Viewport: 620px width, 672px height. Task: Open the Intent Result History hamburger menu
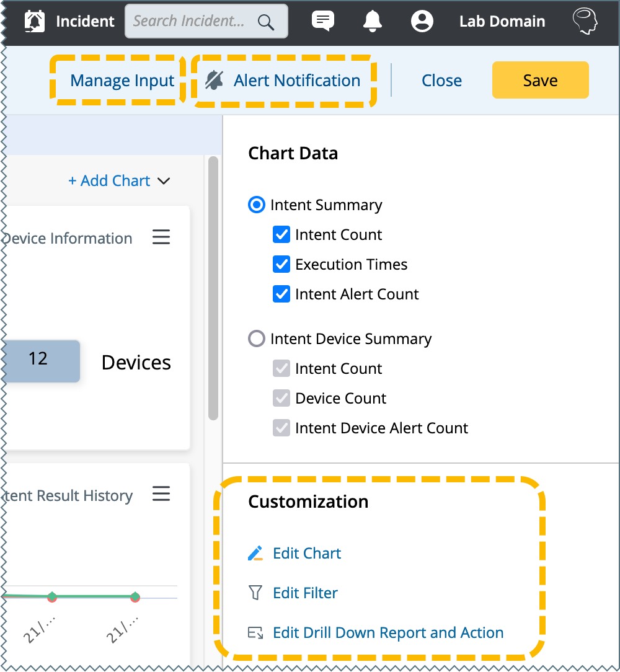pyautogui.click(x=161, y=494)
